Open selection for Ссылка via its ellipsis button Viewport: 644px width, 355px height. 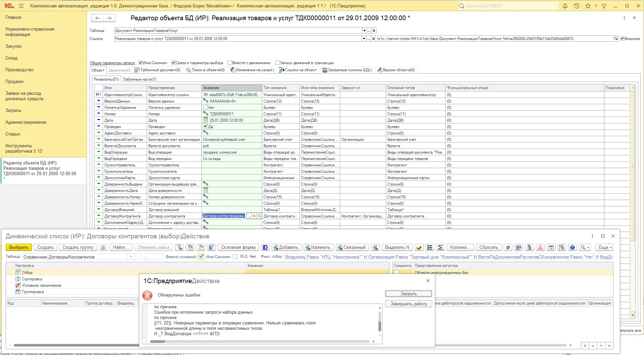(369, 39)
